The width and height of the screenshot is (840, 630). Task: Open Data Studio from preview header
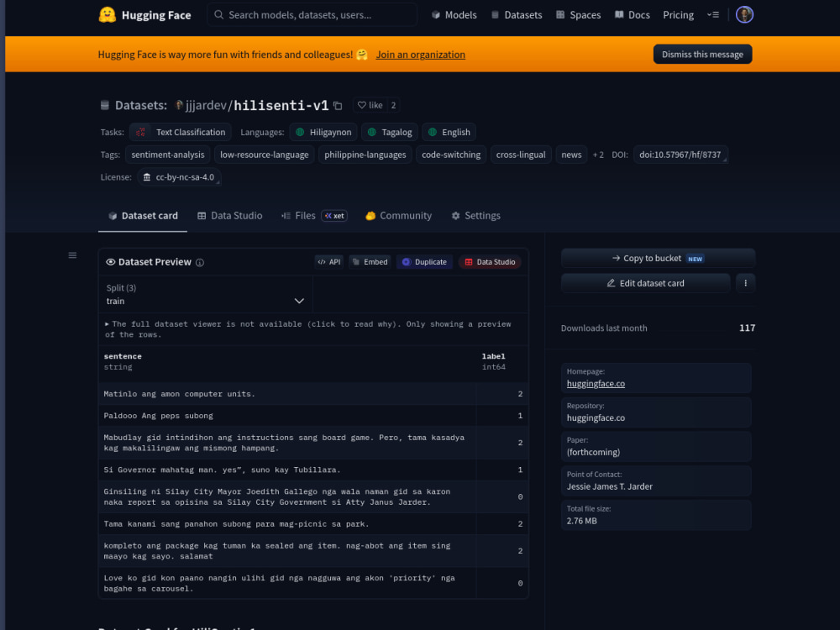click(x=490, y=262)
